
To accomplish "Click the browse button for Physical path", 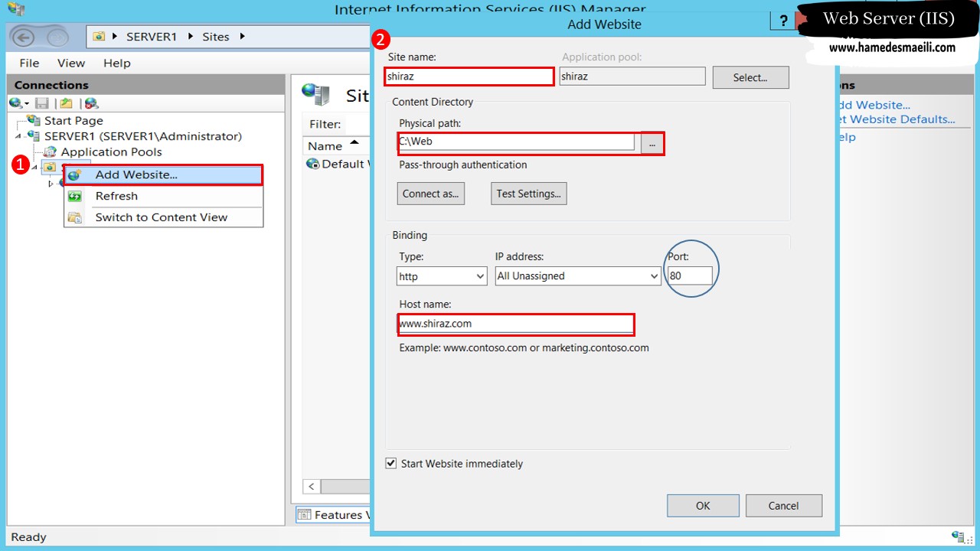I will (652, 143).
